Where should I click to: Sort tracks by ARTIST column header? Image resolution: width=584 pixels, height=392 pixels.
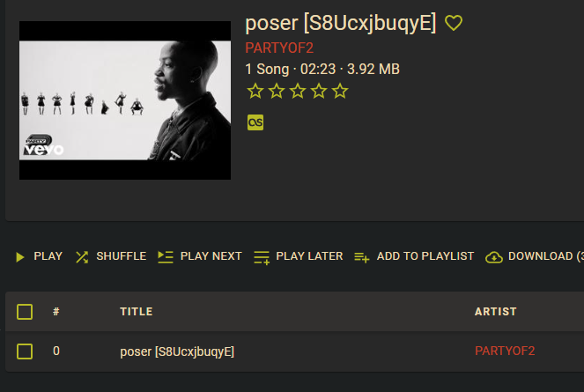pyautogui.click(x=496, y=312)
